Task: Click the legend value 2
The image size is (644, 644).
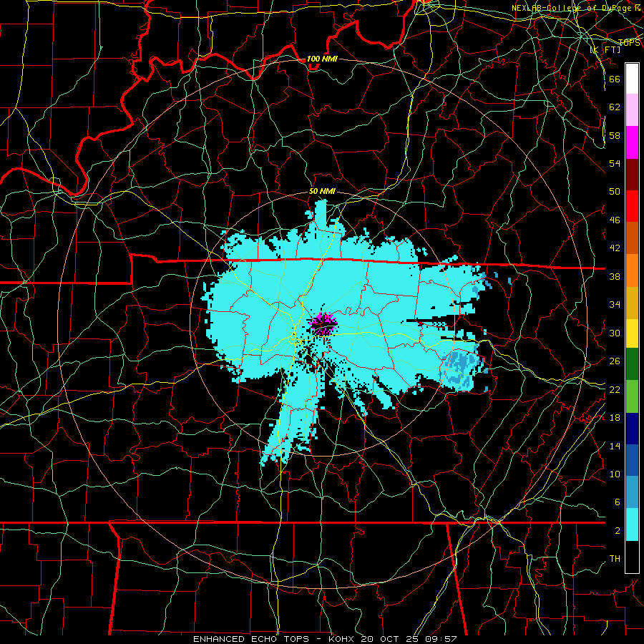Action: point(617,531)
